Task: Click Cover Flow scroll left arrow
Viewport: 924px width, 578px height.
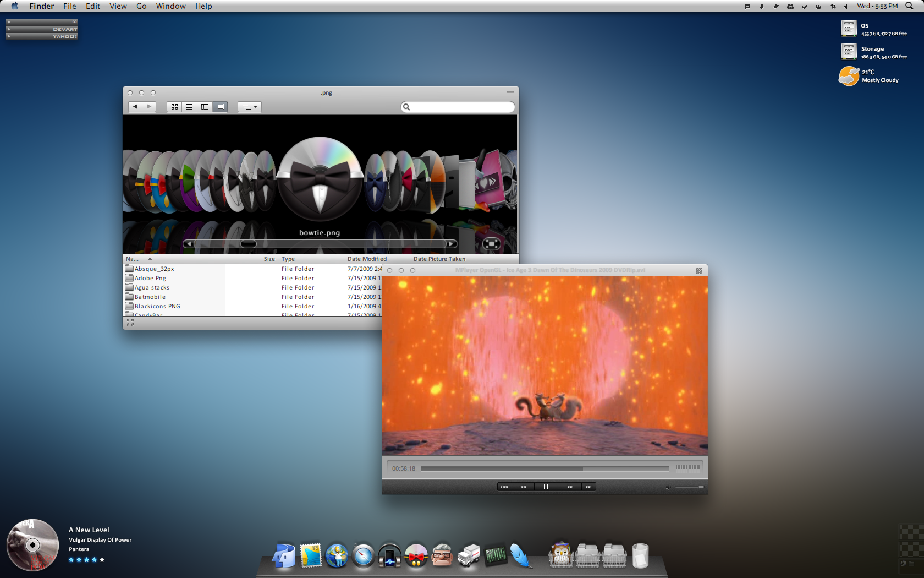Action: [189, 244]
